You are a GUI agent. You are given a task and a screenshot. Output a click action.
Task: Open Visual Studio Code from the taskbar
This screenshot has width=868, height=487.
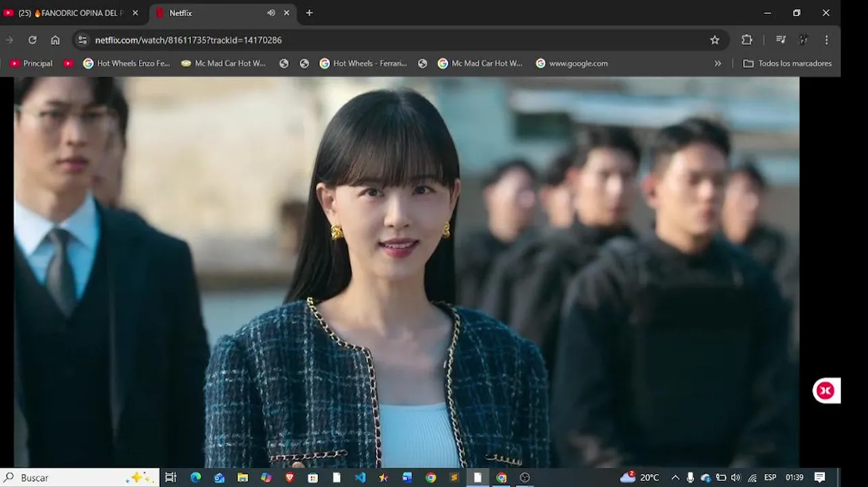(x=360, y=478)
